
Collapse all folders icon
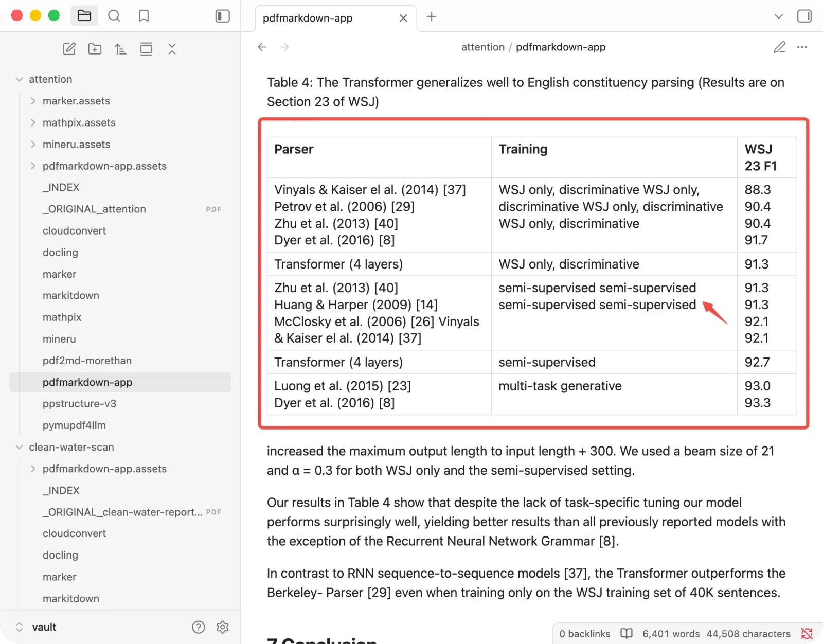[x=172, y=49]
